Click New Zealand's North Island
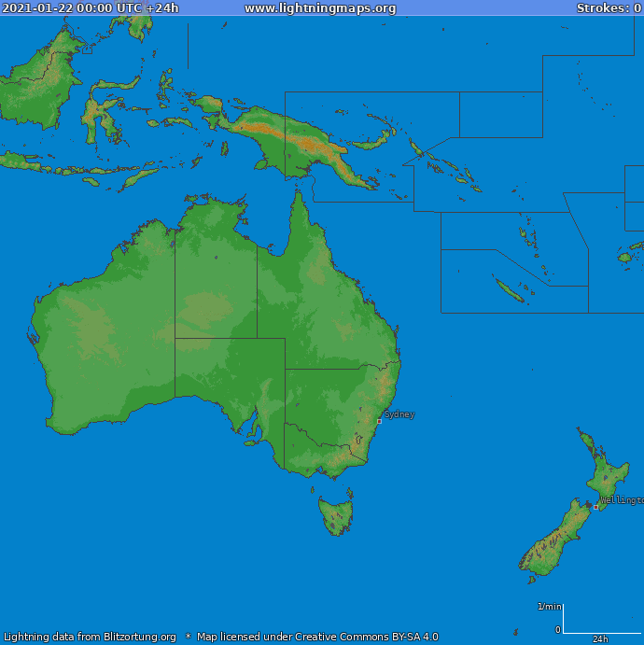644x645 pixels. [605, 476]
